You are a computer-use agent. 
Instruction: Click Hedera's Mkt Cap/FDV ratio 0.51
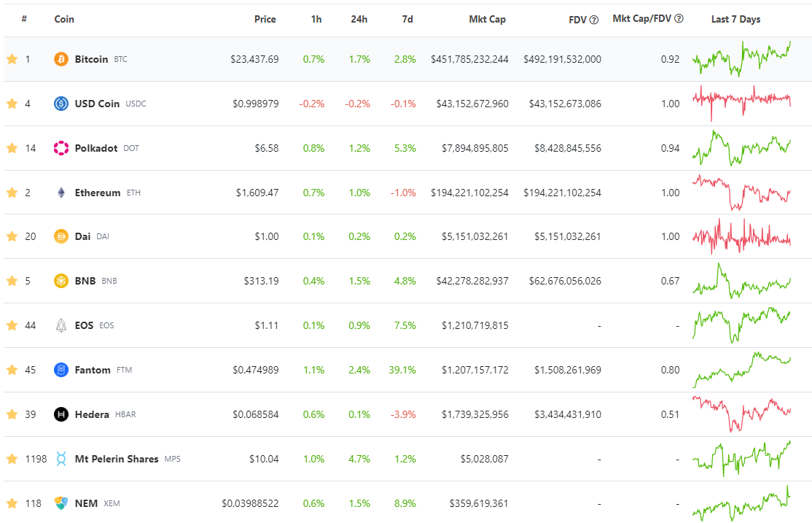click(670, 414)
